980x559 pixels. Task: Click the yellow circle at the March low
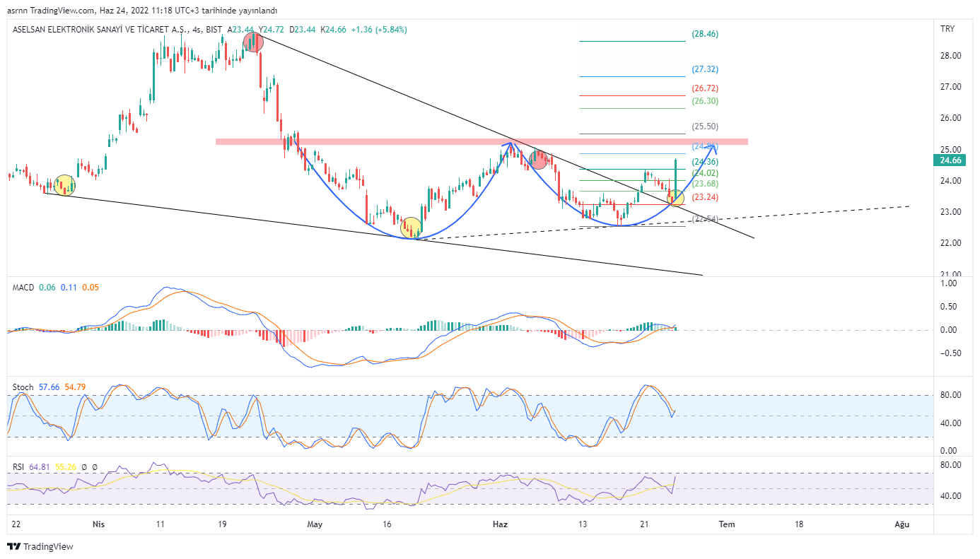[x=64, y=185]
